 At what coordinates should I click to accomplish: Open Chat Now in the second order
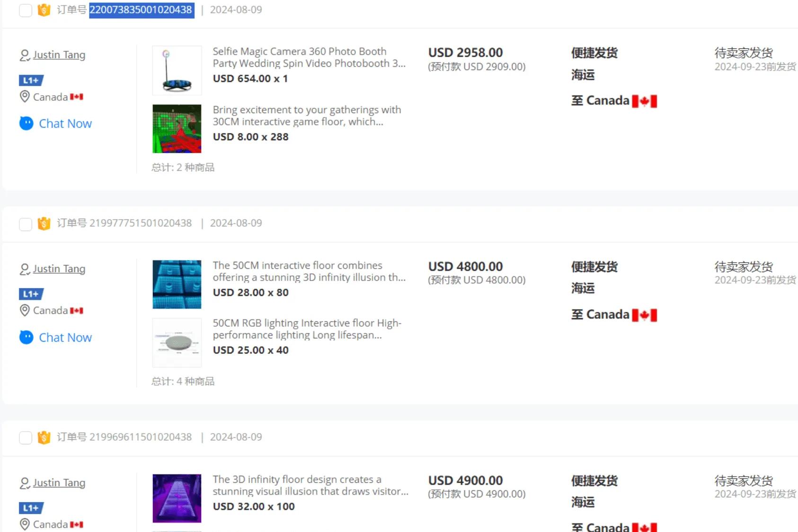[65, 337]
